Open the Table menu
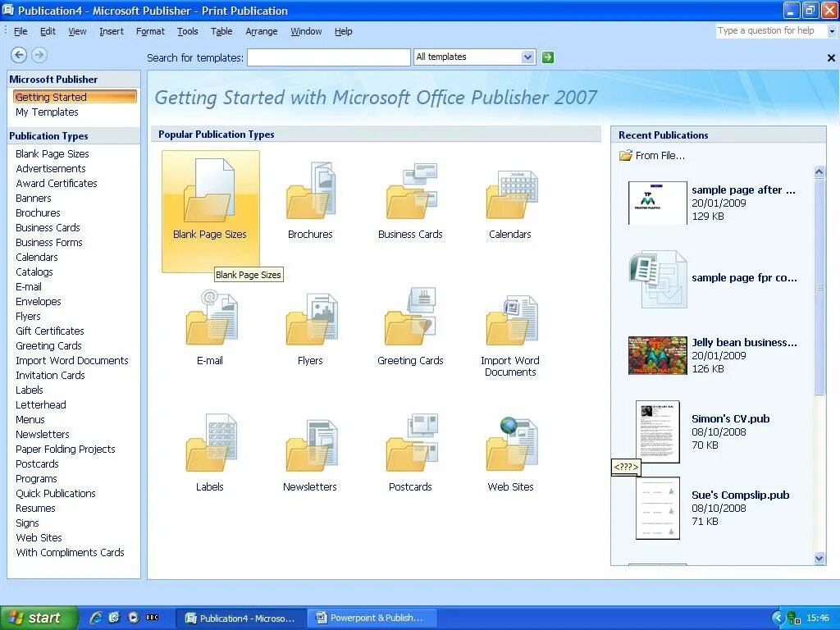This screenshot has height=630, width=840. coord(221,31)
